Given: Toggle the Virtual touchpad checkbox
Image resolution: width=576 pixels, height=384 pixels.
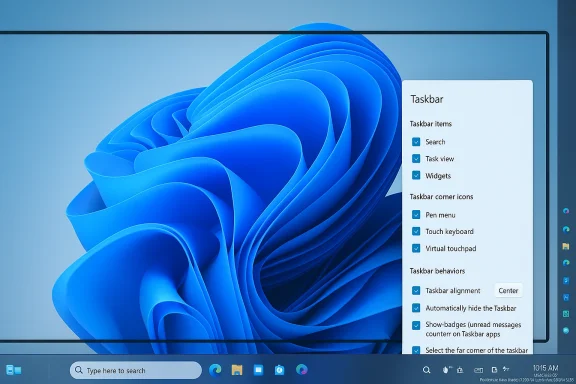Looking at the screenshot, I should (416, 248).
